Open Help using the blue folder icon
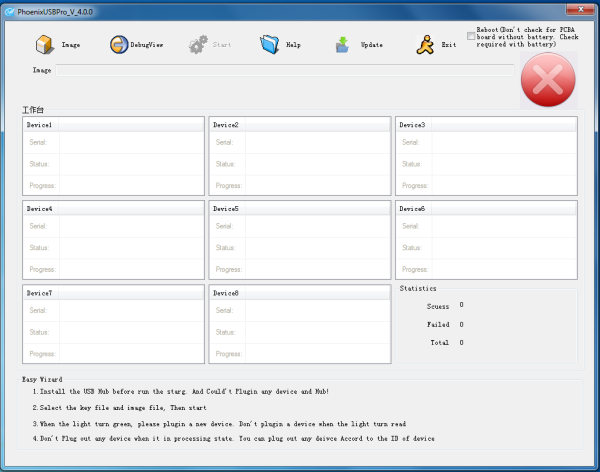This screenshot has height=472, width=600. (x=270, y=44)
